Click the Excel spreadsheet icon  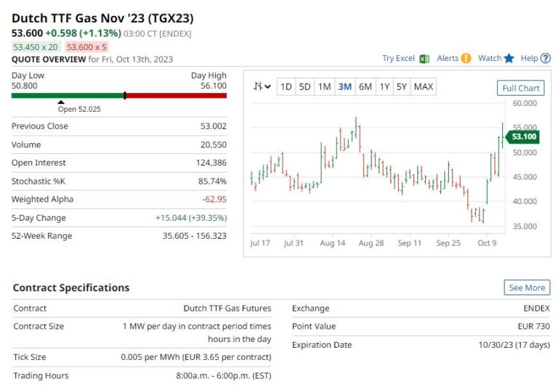point(424,59)
